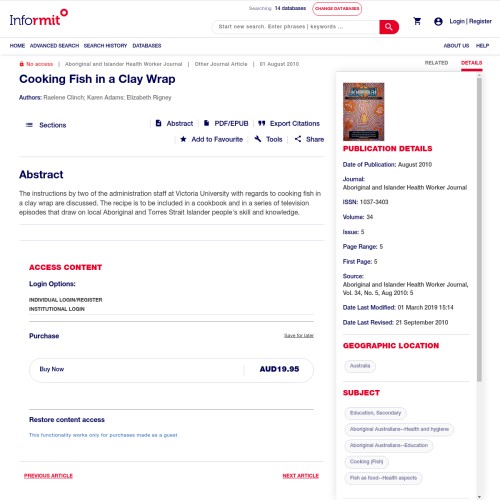Switch to the Related tab

click(x=436, y=63)
